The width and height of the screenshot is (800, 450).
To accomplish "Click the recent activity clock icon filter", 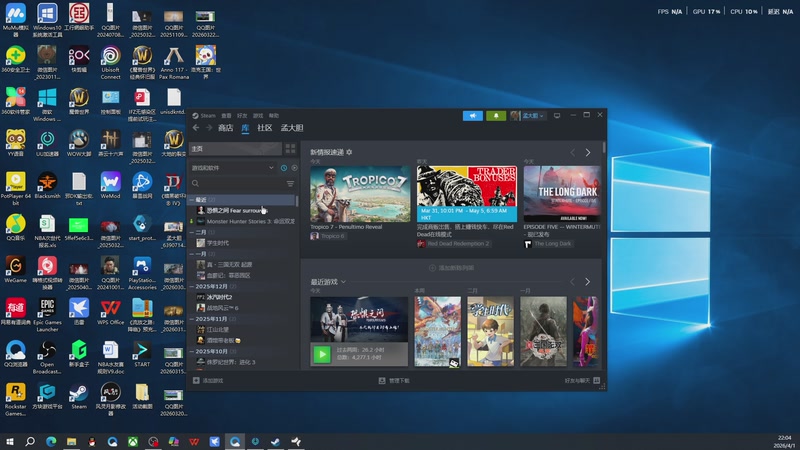I will (284, 168).
